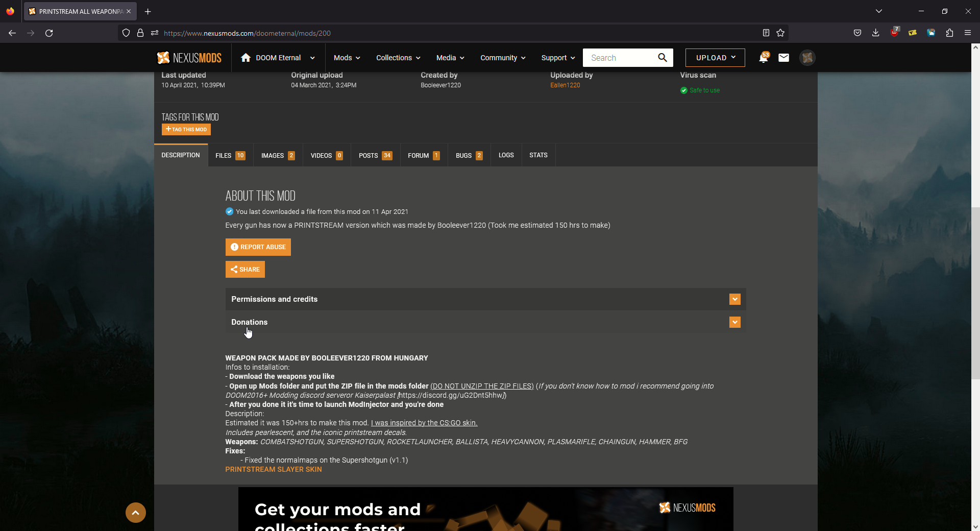
Task: Click the Tag This Mod button
Action: tap(186, 130)
